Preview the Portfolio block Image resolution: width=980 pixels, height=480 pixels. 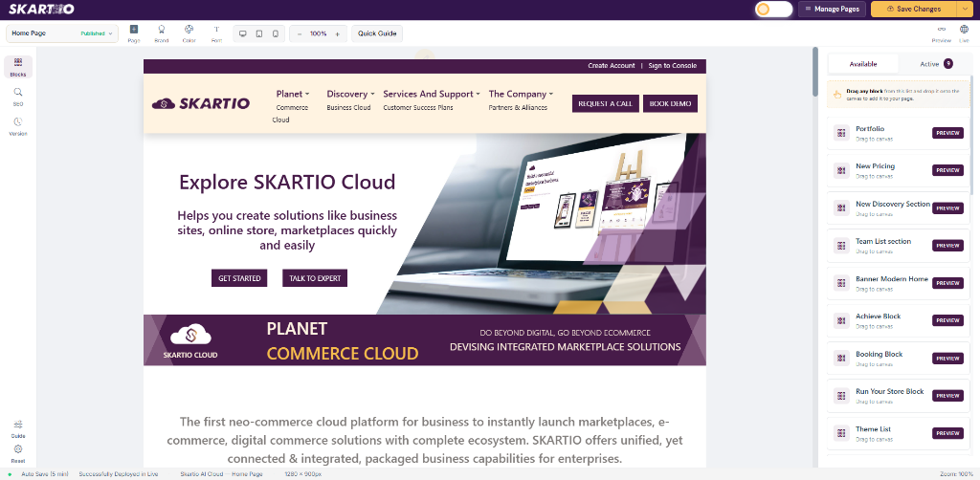(x=947, y=133)
